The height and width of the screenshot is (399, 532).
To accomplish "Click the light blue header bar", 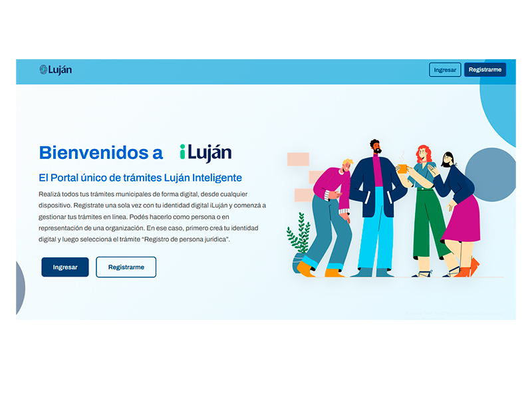I will coord(266,68).
